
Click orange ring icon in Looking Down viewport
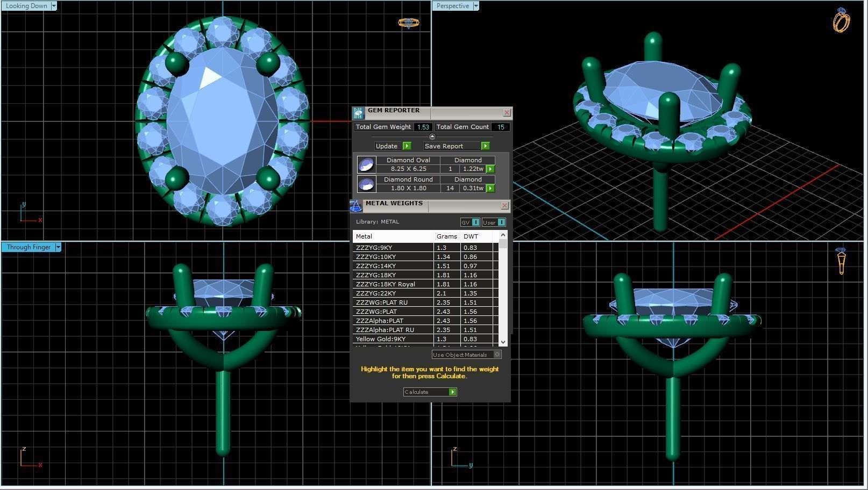pyautogui.click(x=409, y=23)
